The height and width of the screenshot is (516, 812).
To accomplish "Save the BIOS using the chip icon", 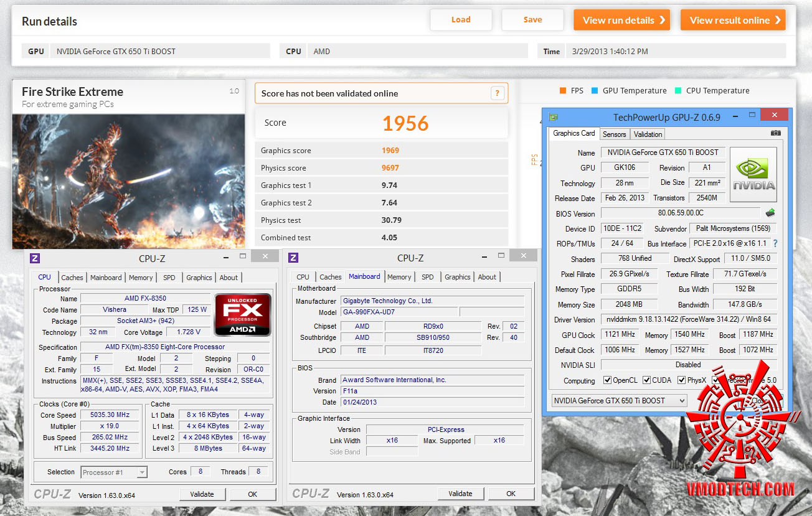I will (771, 213).
